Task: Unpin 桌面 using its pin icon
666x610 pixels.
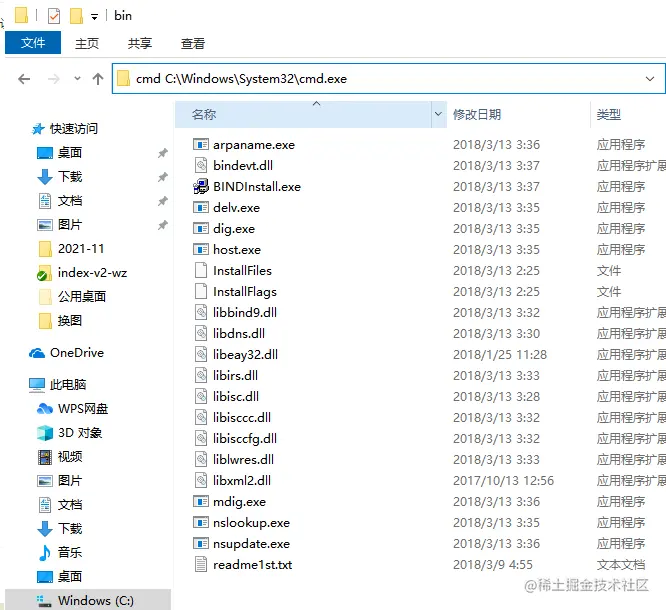Action: tap(163, 152)
